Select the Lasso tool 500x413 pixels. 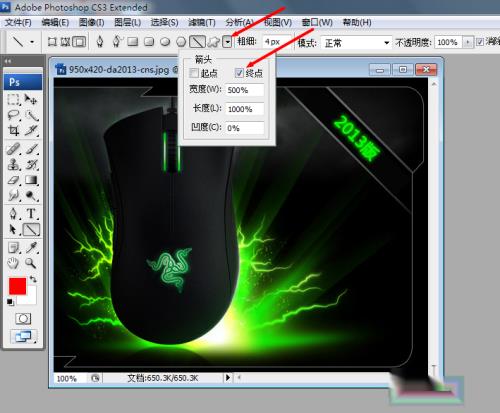pyautogui.click(x=14, y=115)
